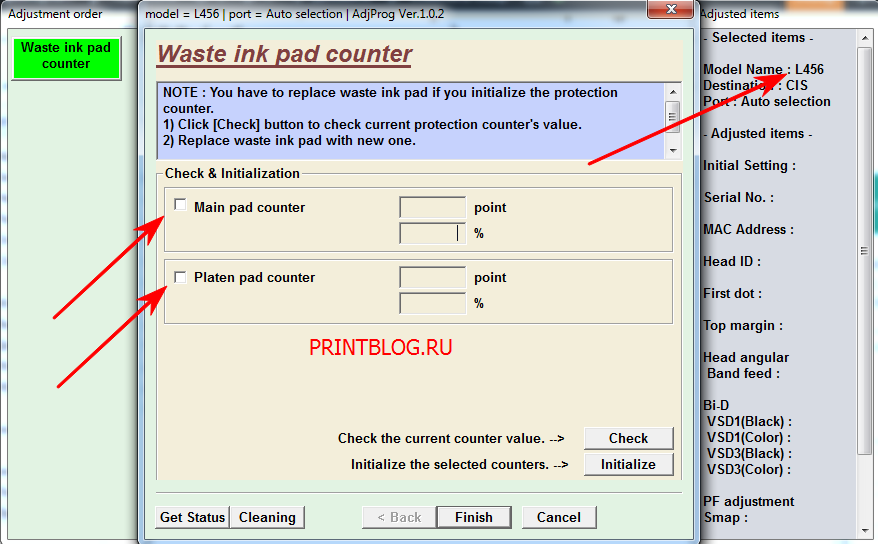This screenshot has height=544, width=878.
Task: Click 'Check & Initialization' group label
Action: pyautogui.click(x=232, y=173)
